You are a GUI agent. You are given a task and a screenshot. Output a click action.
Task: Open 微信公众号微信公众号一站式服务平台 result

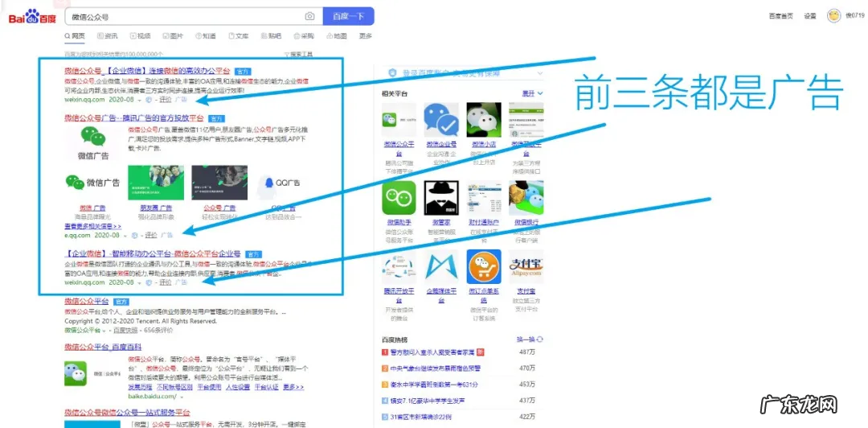(127, 413)
